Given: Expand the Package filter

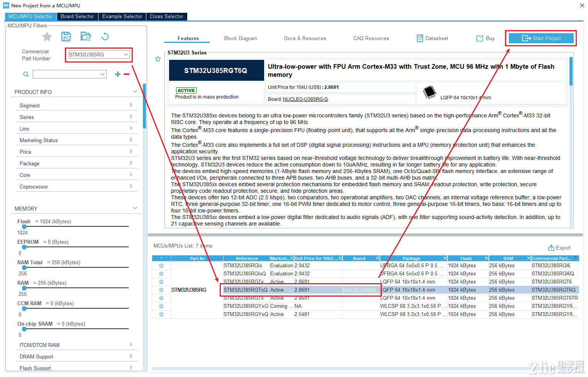Looking at the screenshot, I should coord(130,163).
